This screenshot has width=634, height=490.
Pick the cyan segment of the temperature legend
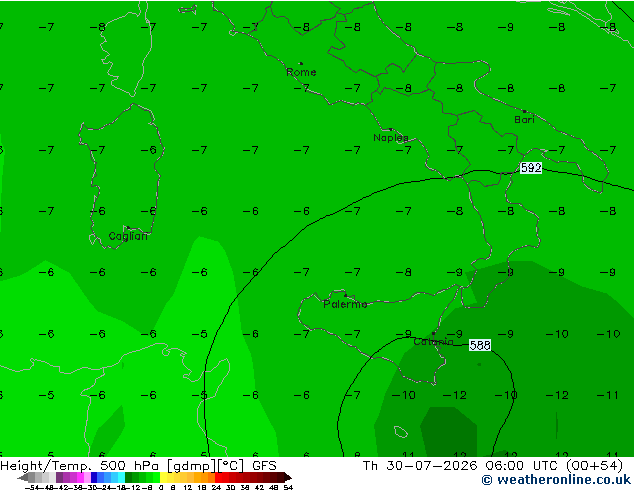tap(121, 477)
